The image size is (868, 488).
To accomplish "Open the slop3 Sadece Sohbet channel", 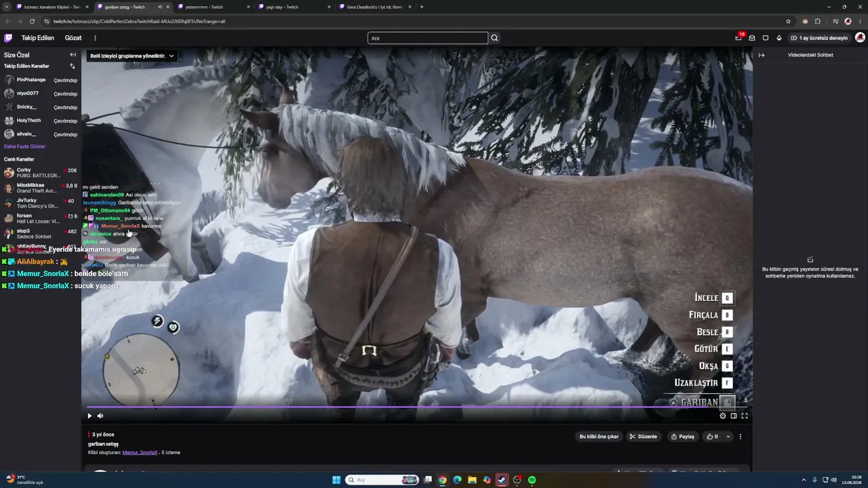I will click(x=41, y=234).
